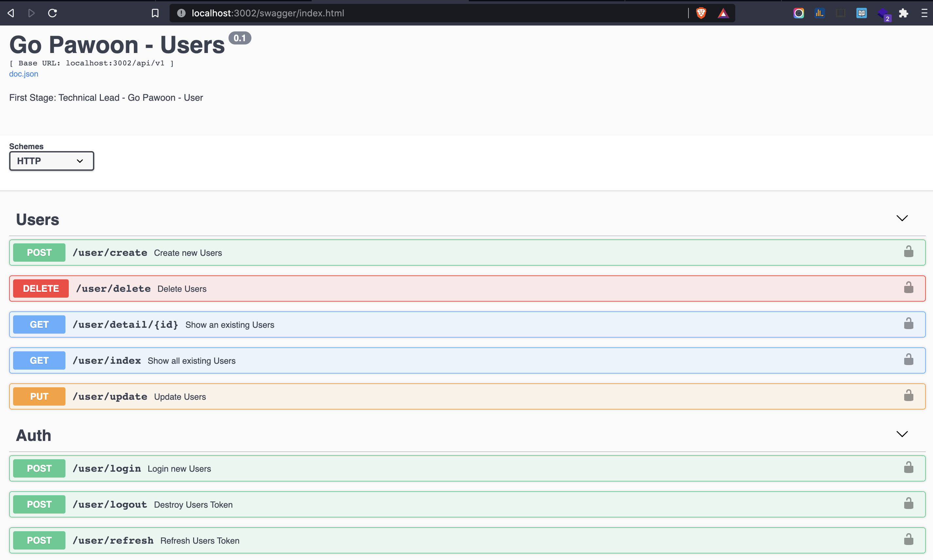Click the lock icon on POST /user/login
Screen dimensions: 933x560
(x=908, y=467)
